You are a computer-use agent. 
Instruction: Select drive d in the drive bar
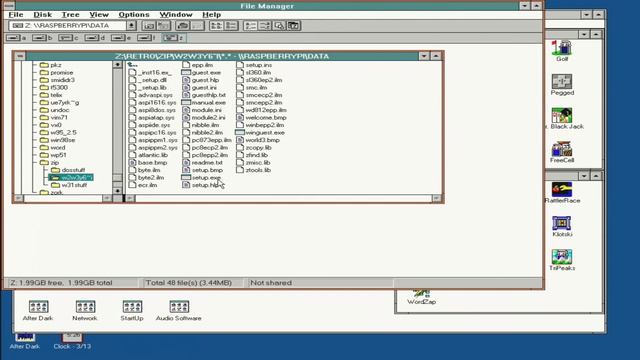95,38
